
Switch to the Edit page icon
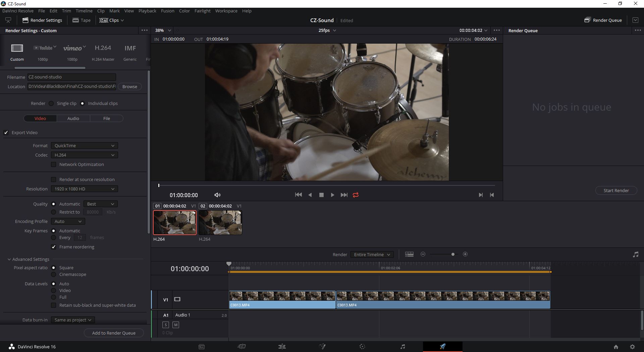click(282, 347)
